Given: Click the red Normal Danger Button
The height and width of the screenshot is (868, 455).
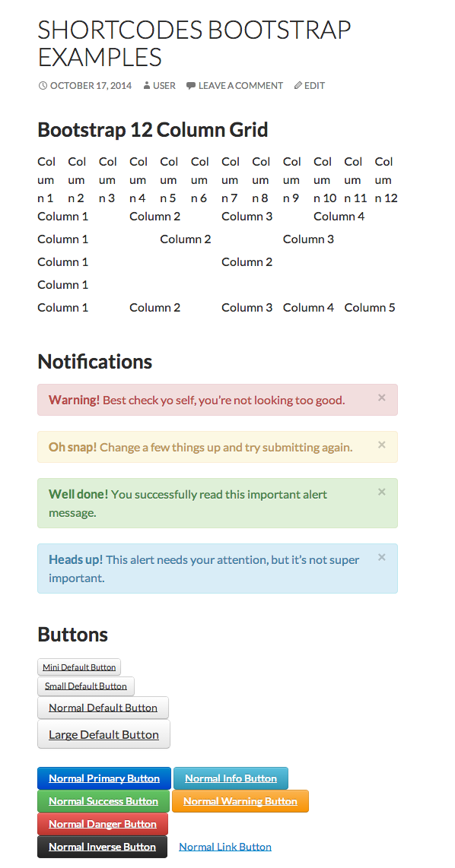Looking at the screenshot, I should click(x=103, y=824).
